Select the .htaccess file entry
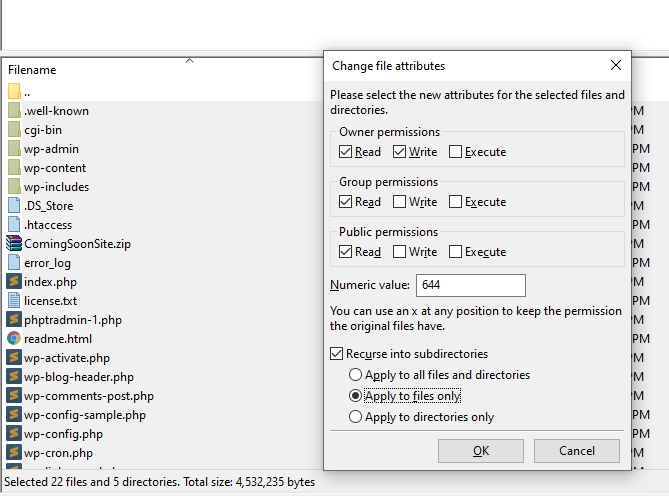The height and width of the screenshot is (496, 669). [48, 225]
